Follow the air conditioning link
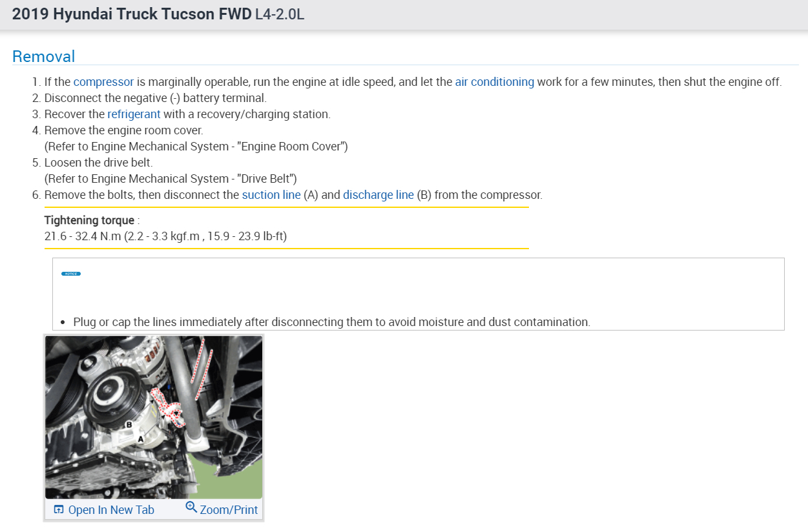This screenshot has height=532, width=808. [x=494, y=82]
